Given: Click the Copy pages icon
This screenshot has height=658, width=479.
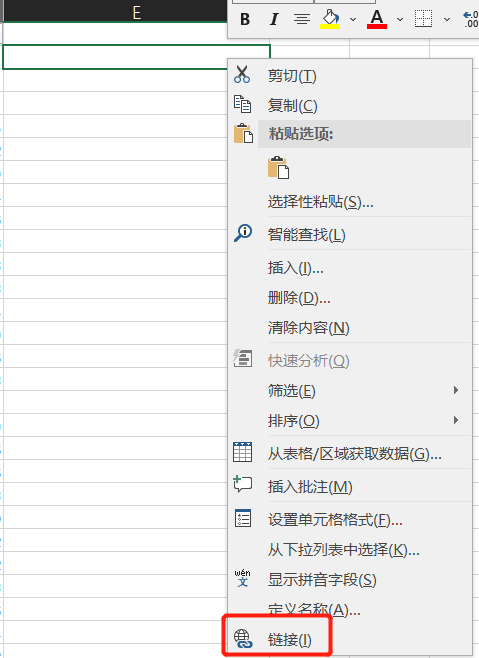Looking at the screenshot, I should coord(242,104).
